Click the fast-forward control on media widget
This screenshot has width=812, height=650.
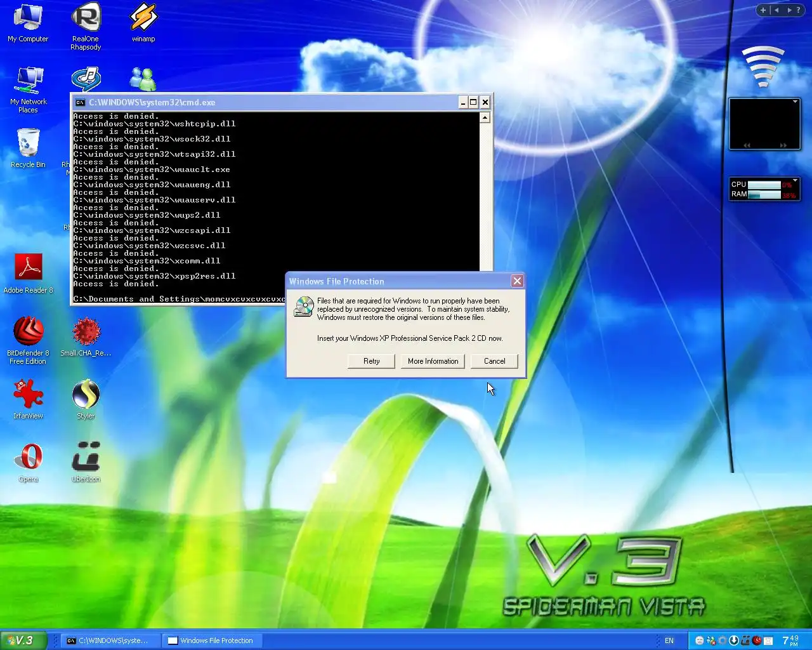[783, 145]
